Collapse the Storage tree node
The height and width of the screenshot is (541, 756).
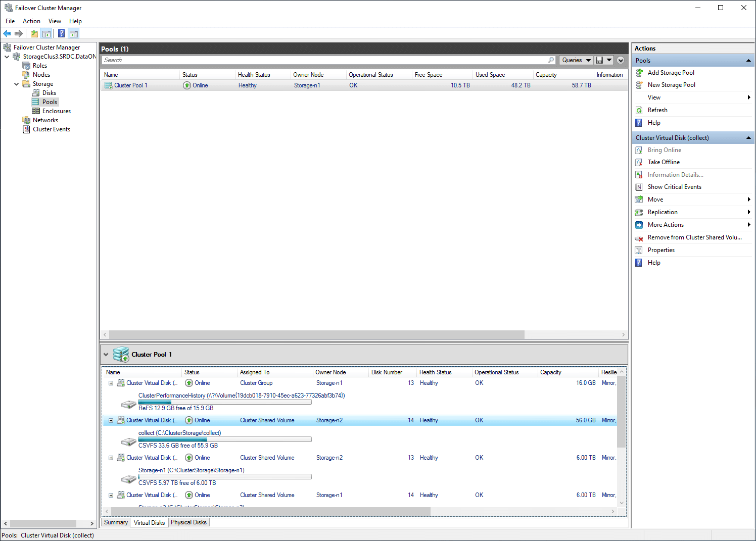[17, 84]
